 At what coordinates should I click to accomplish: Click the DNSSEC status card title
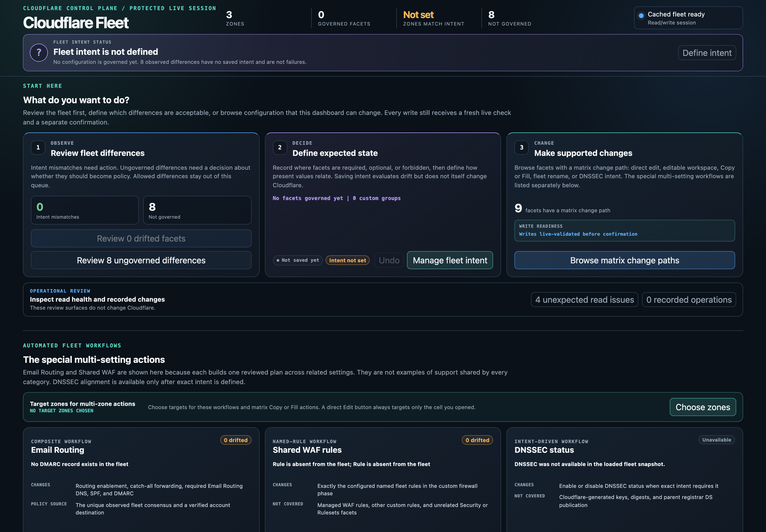tap(544, 450)
